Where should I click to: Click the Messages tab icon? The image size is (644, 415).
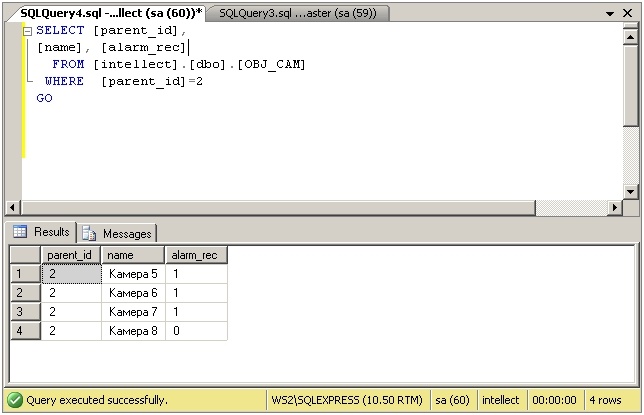click(89, 233)
